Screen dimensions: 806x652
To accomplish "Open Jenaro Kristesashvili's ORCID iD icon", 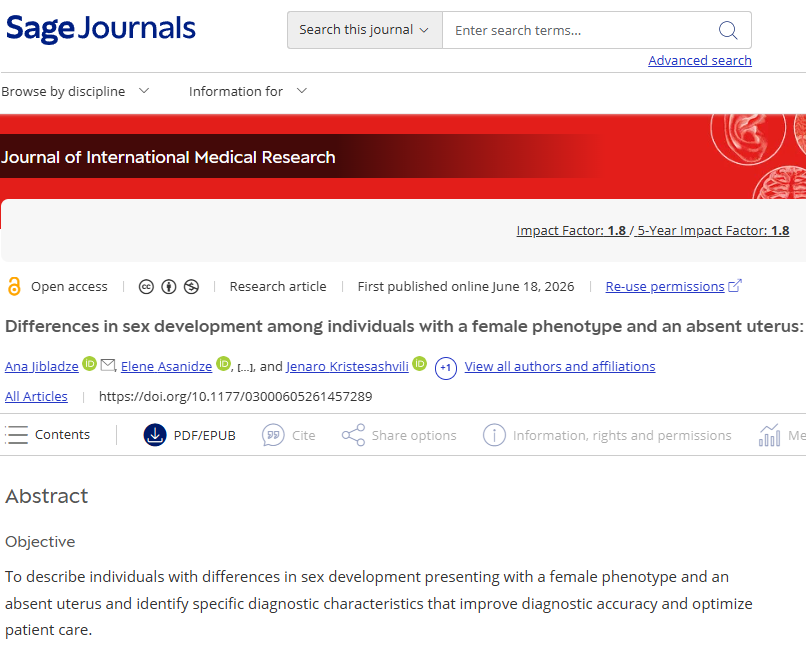I will [419, 364].
